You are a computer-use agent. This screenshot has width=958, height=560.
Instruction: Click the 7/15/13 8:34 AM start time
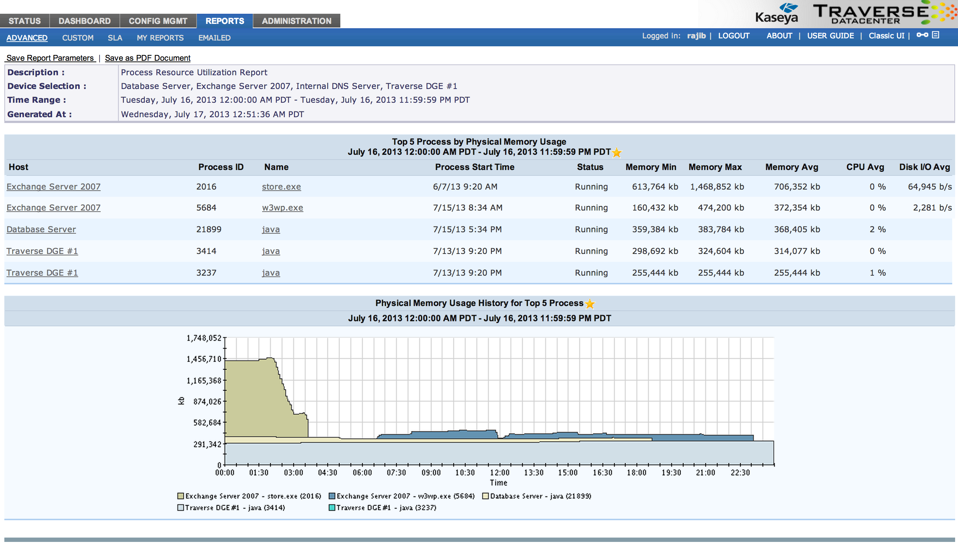tap(468, 207)
